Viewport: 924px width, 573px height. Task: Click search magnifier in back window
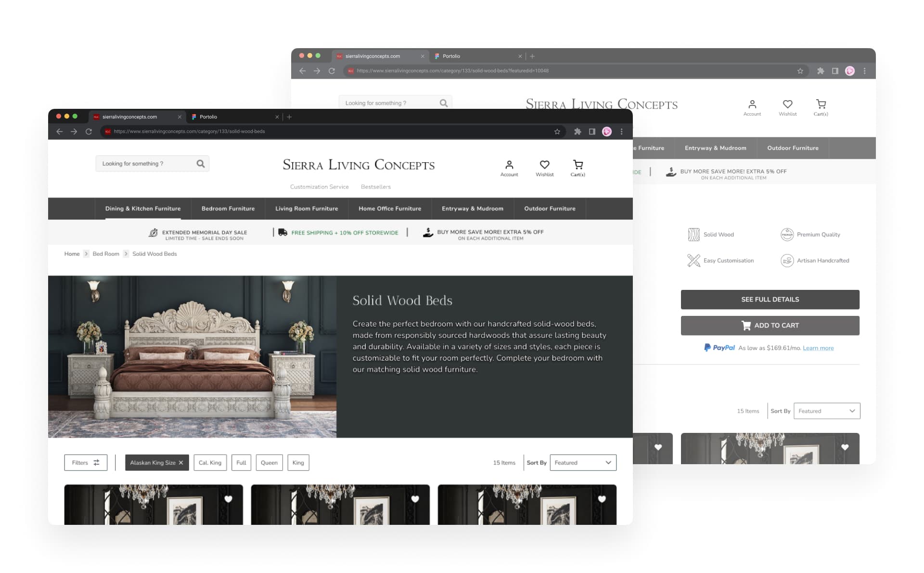pyautogui.click(x=444, y=103)
